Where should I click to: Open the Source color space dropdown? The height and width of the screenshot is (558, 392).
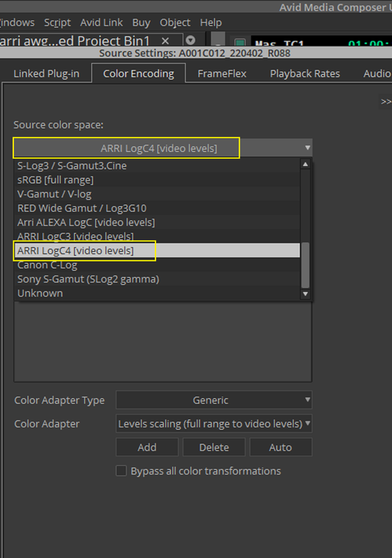[163, 148]
